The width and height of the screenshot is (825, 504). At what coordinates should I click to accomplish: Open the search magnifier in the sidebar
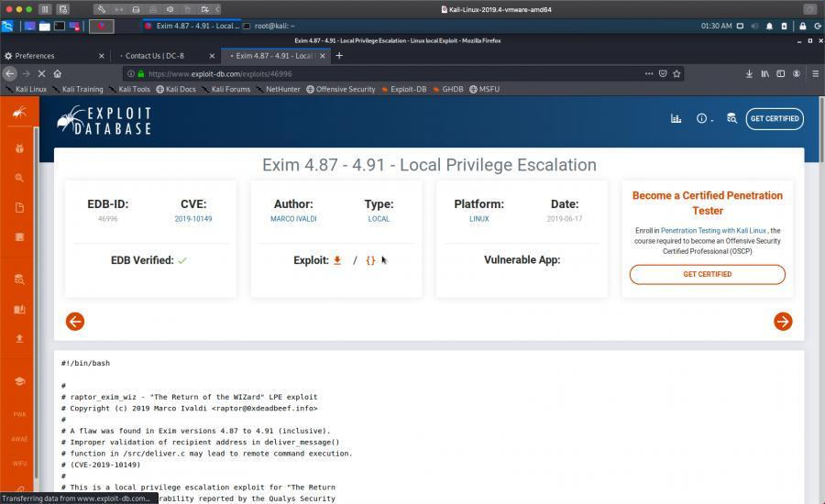(19, 178)
